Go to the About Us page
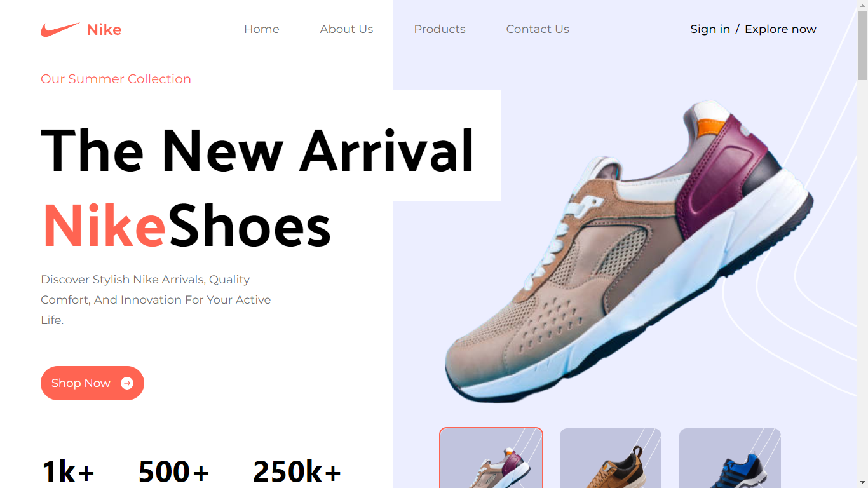Screen dimensions: 868x488 coord(346,29)
